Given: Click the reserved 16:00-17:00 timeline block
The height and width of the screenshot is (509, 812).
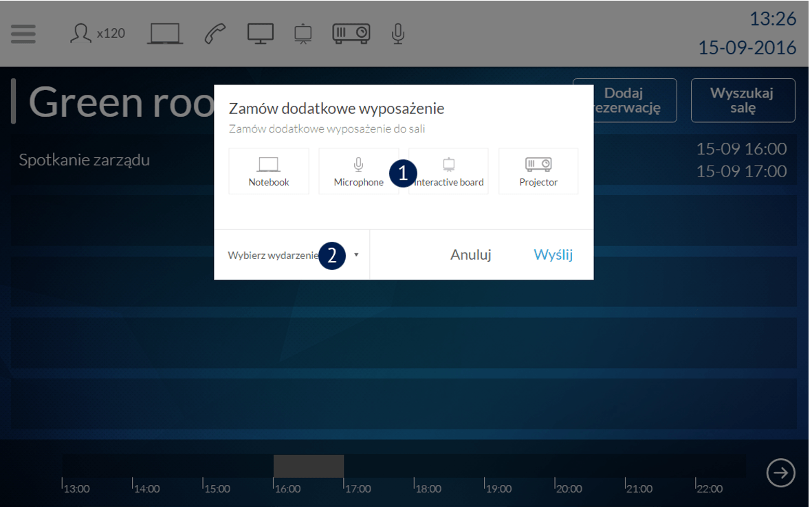Looking at the screenshot, I should coord(309,466).
